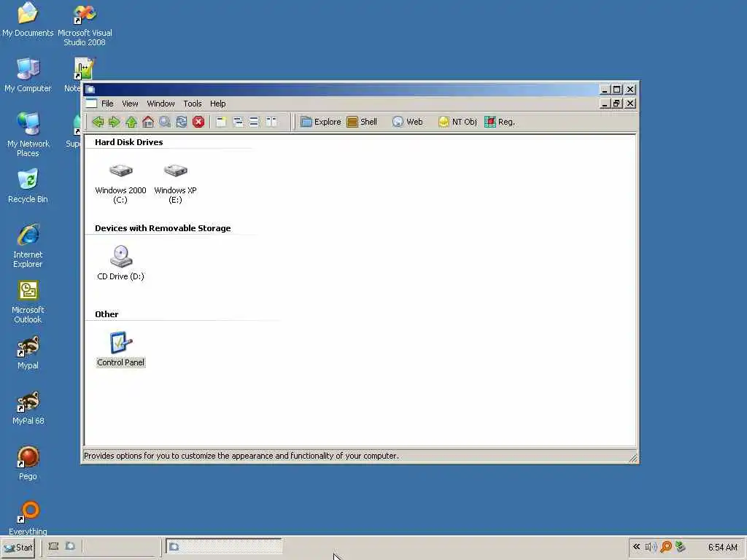Click the Other group heading
Viewport: 747px width, 560px height.
(x=107, y=314)
